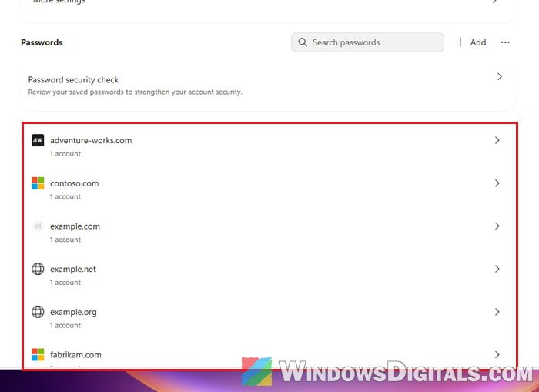Expand the contoso.com entry chevron
The height and width of the screenshot is (392, 539).
click(497, 183)
